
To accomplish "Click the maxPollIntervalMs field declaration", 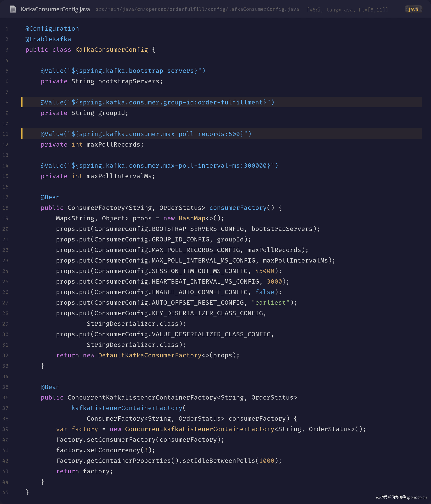I will pos(98,176).
